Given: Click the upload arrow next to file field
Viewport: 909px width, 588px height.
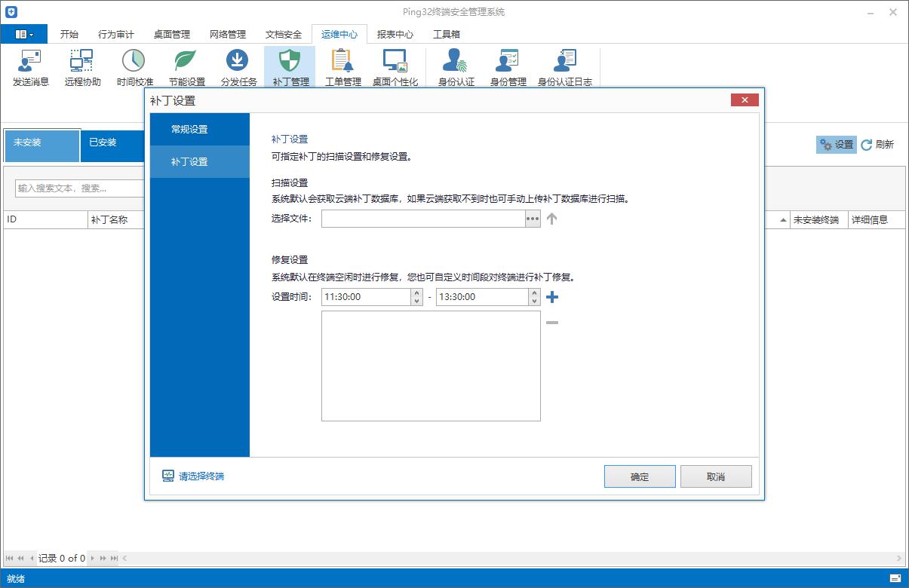Looking at the screenshot, I should pos(551,219).
